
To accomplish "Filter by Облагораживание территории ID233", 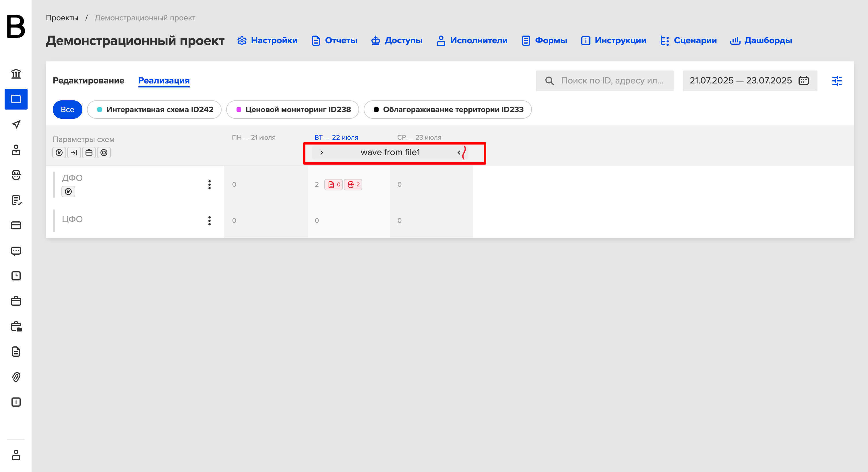I will click(448, 110).
